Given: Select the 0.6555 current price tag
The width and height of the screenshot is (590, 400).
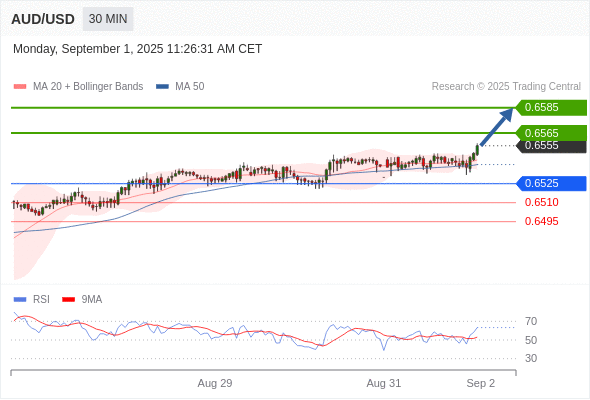Looking at the screenshot, I should coord(551,146).
